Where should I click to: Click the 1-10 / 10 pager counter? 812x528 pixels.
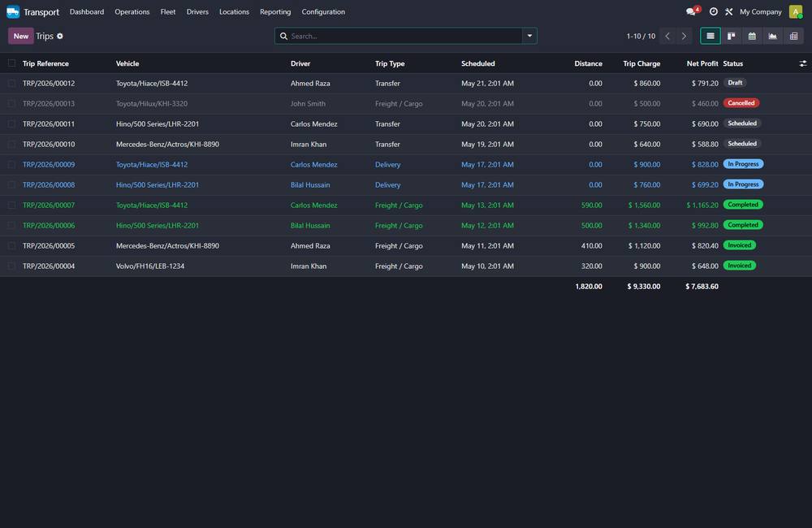641,36
